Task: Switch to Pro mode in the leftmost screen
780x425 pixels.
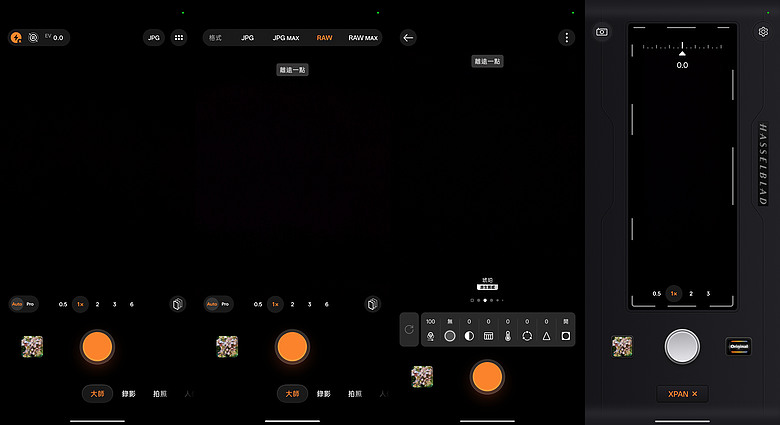Action: [x=30, y=304]
